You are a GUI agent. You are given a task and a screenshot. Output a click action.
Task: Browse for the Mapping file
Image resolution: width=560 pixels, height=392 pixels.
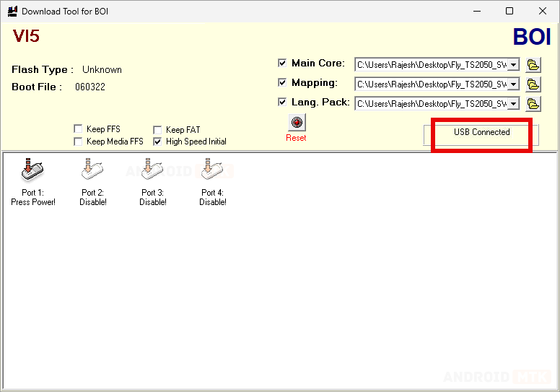tap(533, 84)
